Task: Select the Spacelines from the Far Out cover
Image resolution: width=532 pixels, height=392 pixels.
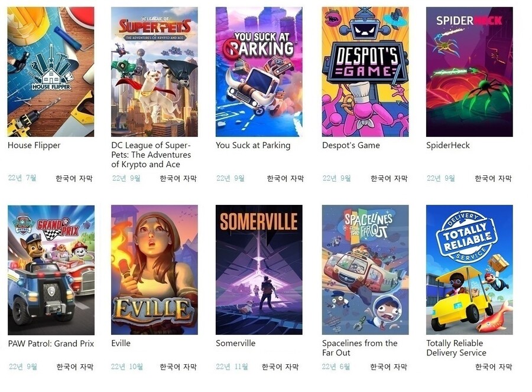Action: pos(365,270)
